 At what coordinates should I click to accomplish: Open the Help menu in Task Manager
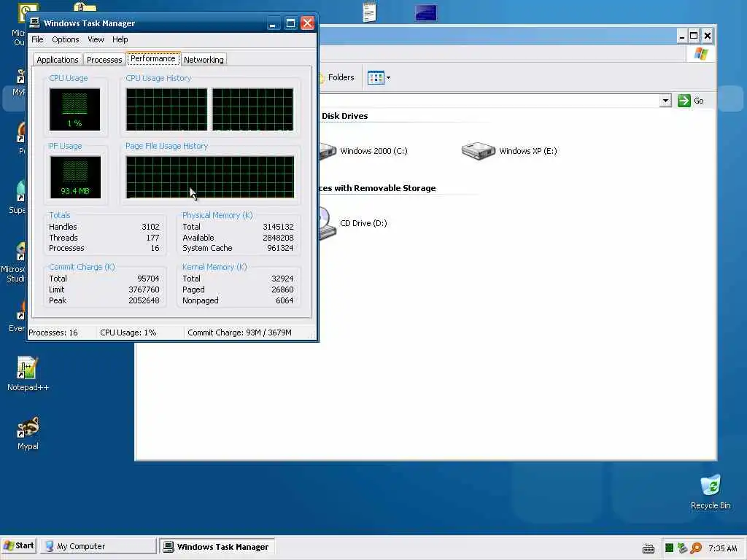point(120,39)
